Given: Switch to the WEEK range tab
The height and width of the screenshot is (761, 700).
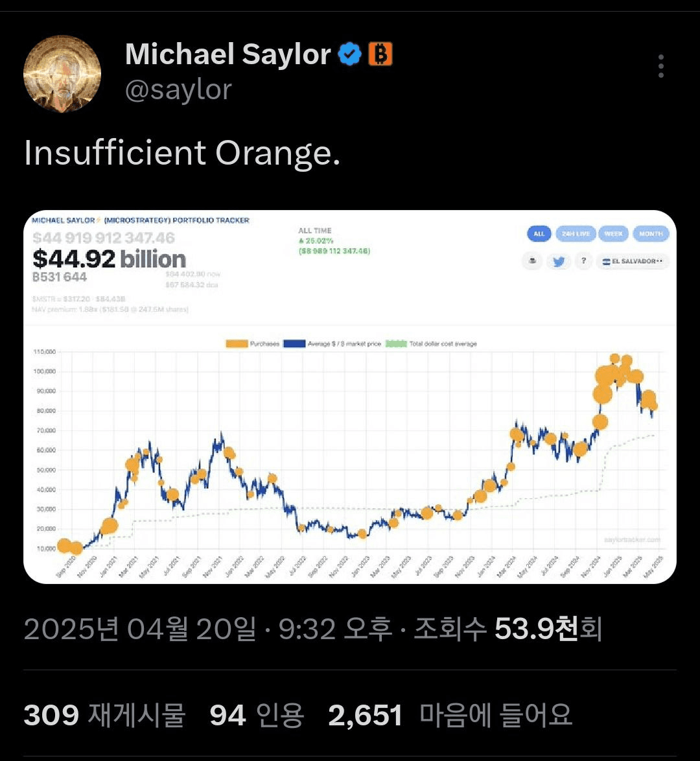Looking at the screenshot, I should click(613, 233).
